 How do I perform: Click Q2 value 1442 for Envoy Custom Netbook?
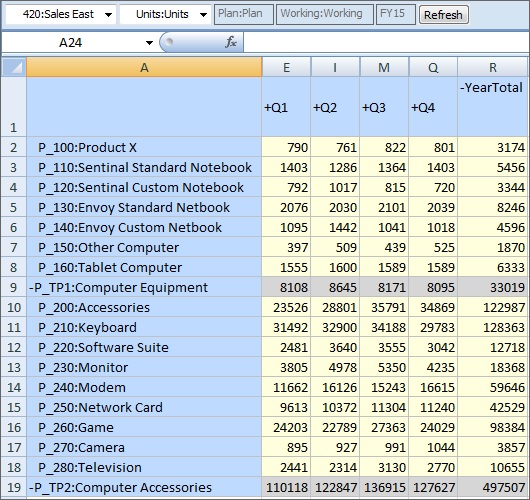pos(335,227)
